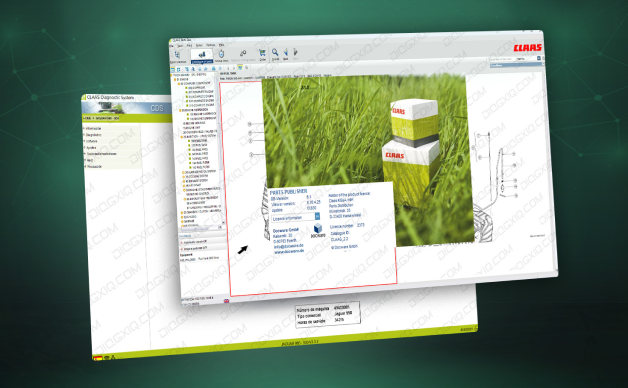628x388 pixels.
Task: Open the Options menu in the parts window
Action: coord(211,45)
